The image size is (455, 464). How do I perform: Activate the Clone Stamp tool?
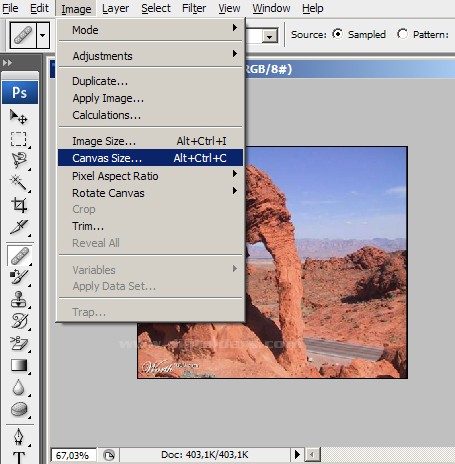pos(19,299)
